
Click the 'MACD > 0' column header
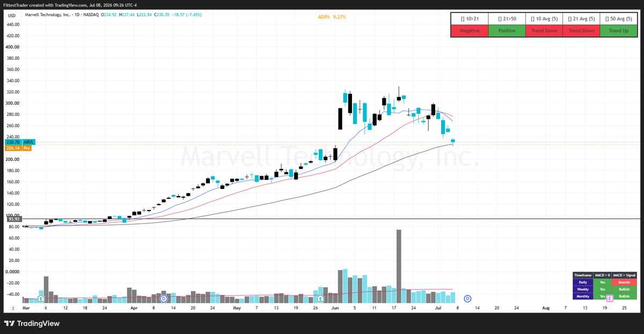(603, 275)
